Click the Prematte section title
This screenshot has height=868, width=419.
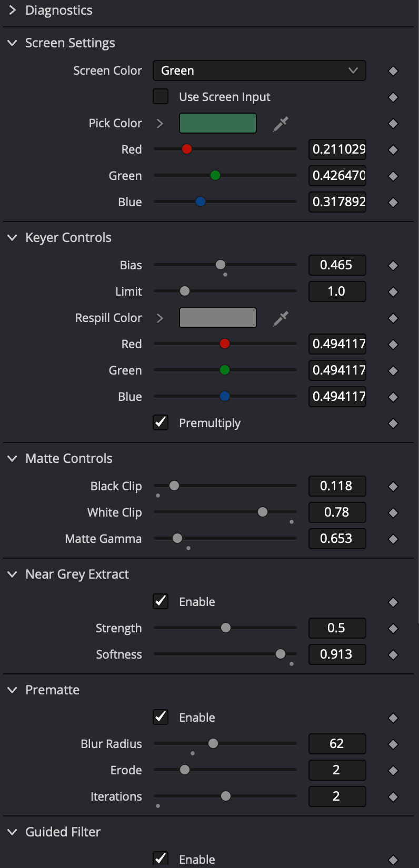point(52,690)
